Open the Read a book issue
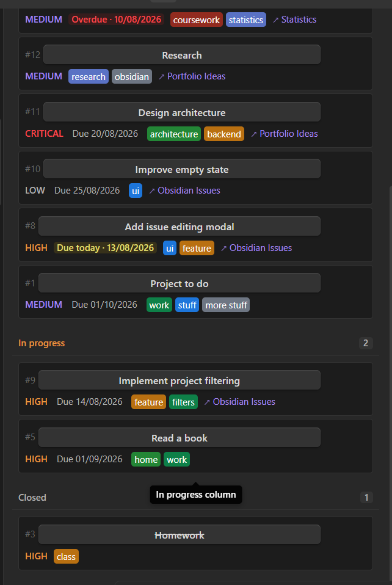 [x=180, y=438]
